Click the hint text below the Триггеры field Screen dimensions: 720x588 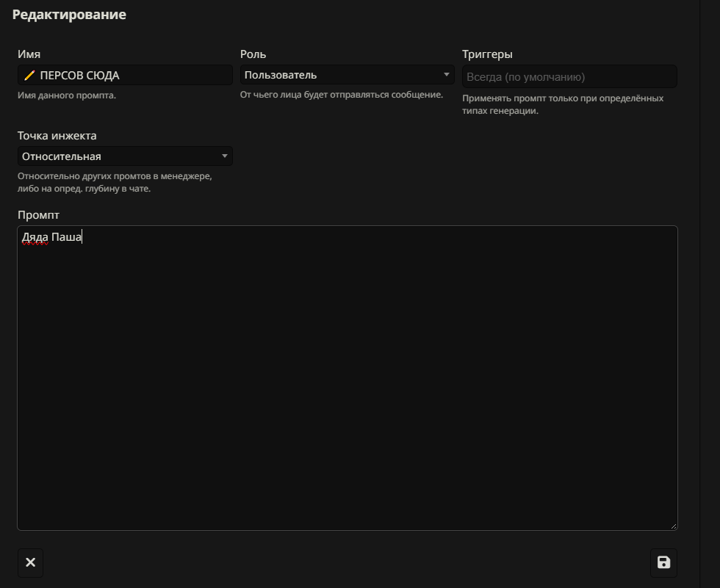coord(562,104)
